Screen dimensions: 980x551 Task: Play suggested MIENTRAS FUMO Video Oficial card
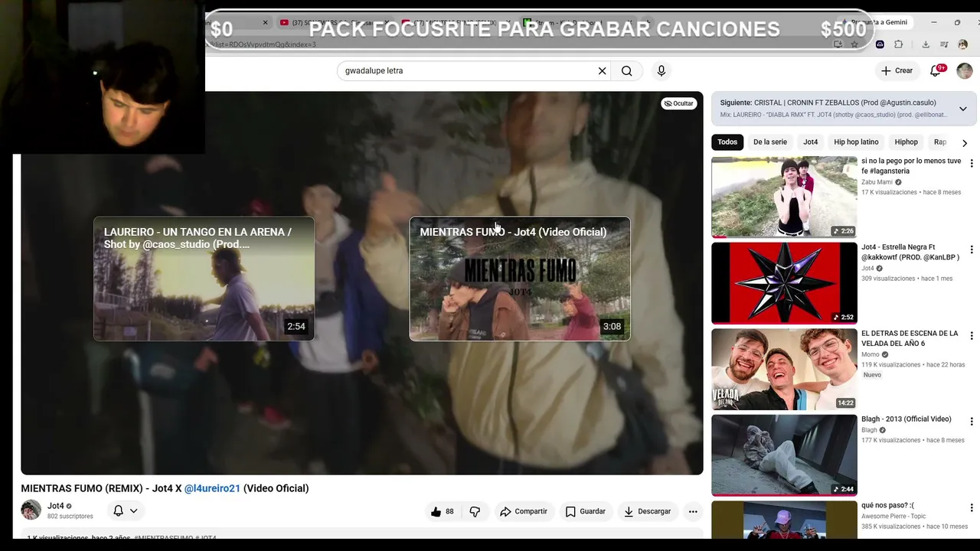pos(520,279)
